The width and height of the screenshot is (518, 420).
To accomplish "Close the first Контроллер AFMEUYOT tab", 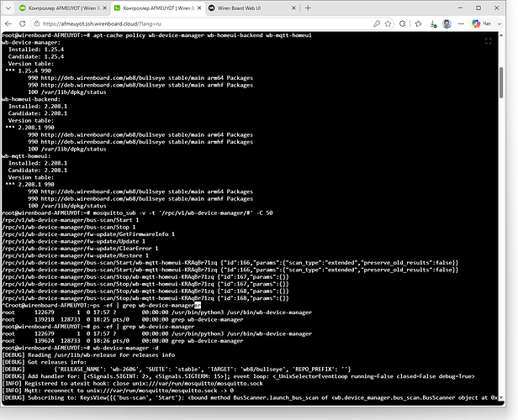I will (x=105, y=8).
